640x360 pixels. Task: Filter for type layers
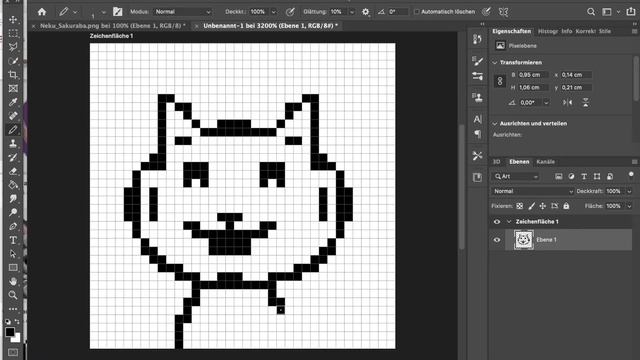584,176
